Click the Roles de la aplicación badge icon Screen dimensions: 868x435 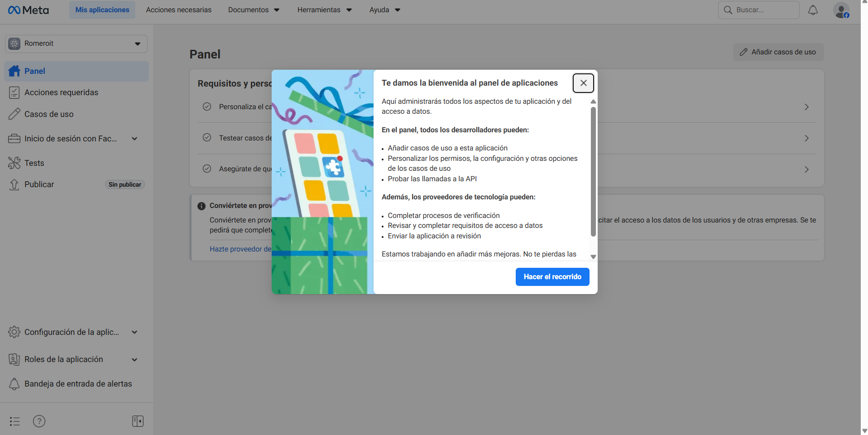click(14, 359)
